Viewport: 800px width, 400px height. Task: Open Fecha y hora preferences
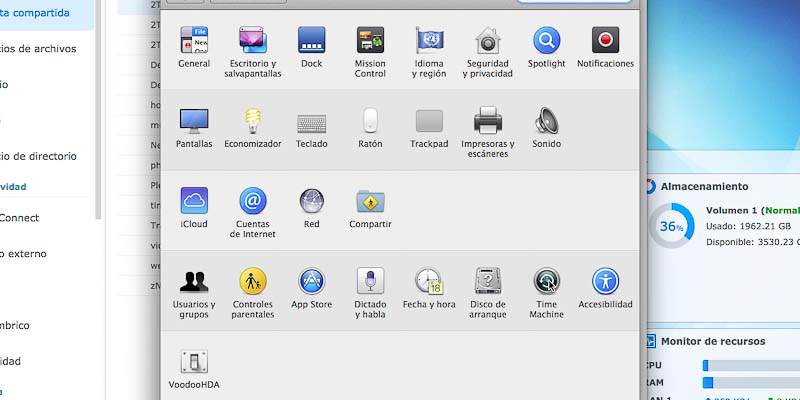pos(429,288)
